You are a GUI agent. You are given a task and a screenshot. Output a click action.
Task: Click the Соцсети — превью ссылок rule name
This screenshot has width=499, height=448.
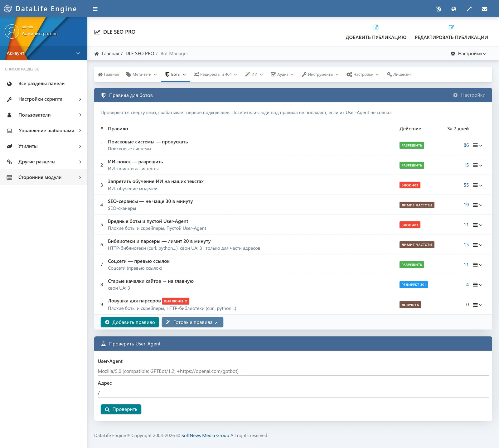point(139,261)
